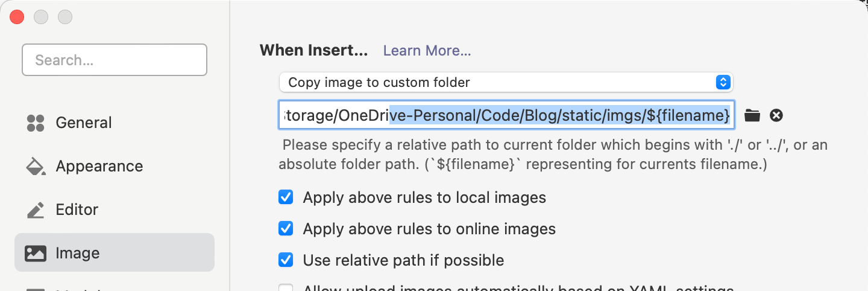Focus the preferences Search field
The height and width of the screenshot is (291, 868).
[x=115, y=60]
